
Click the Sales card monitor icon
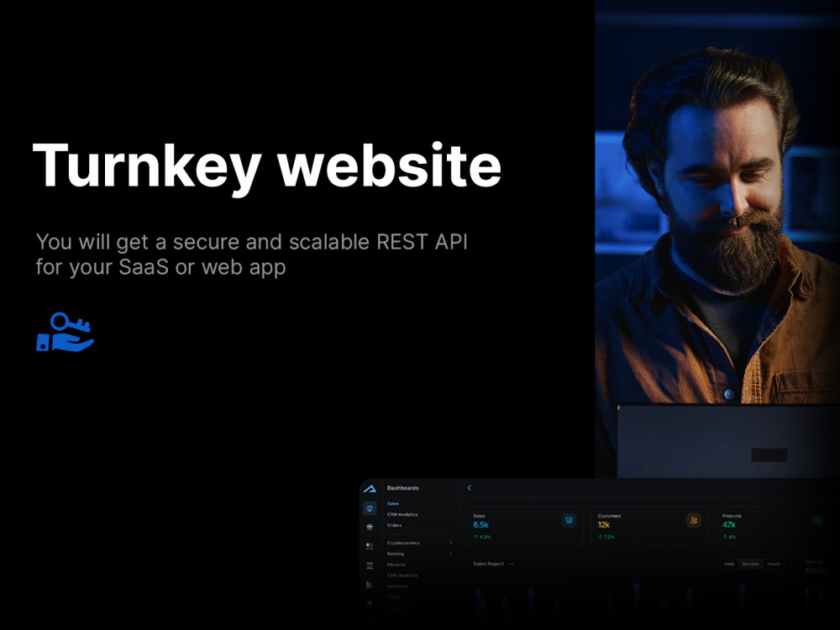[569, 520]
